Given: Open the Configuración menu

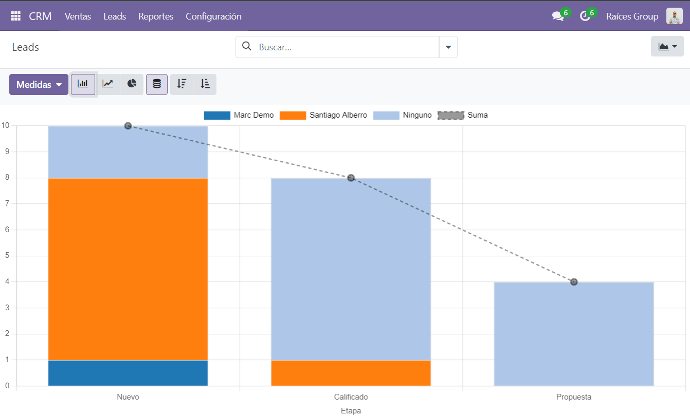Looking at the screenshot, I should [x=213, y=17].
